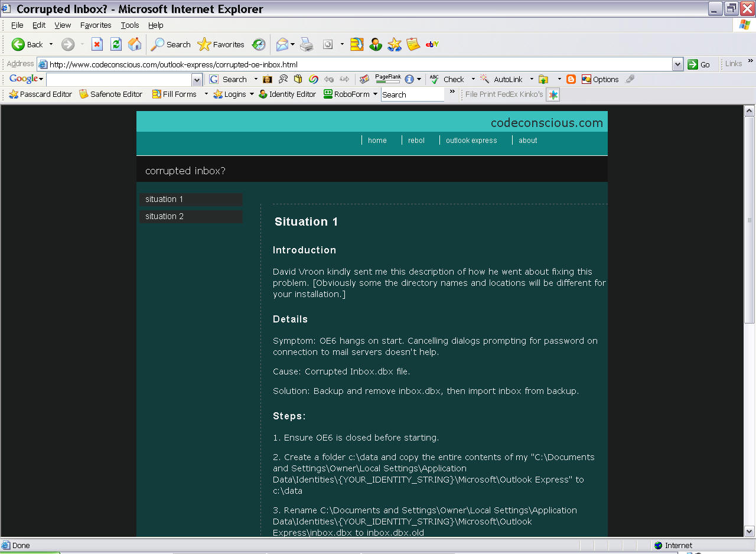Image resolution: width=756 pixels, height=554 pixels.
Task: Open the File menu
Action: click(17, 25)
